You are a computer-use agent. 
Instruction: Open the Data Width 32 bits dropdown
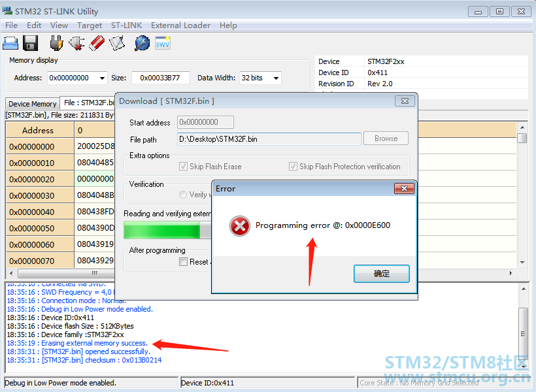[276, 78]
